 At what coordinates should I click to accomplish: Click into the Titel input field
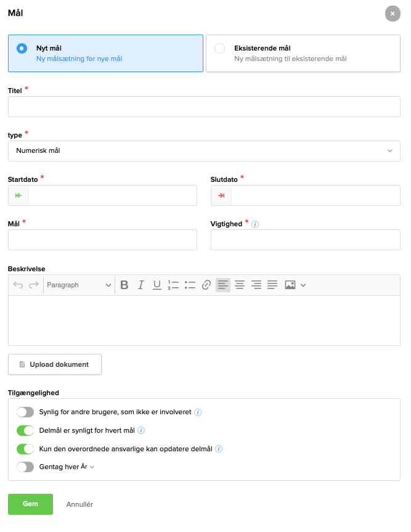click(x=204, y=107)
